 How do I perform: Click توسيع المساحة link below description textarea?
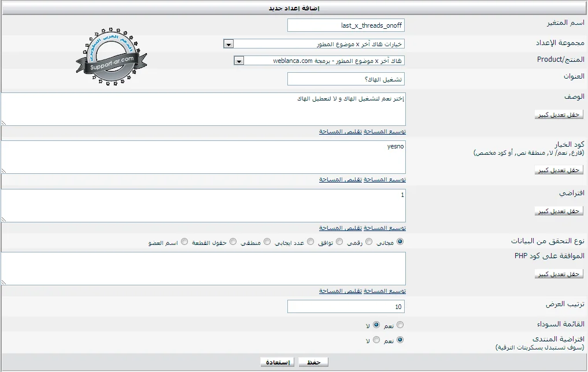[385, 132]
